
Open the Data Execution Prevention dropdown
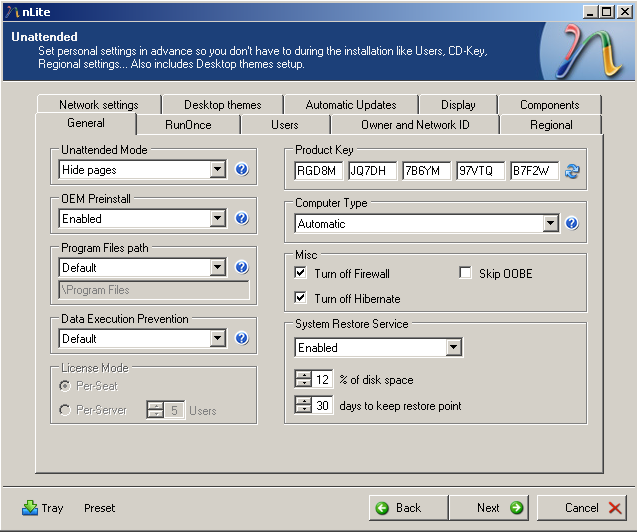(x=218, y=338)
